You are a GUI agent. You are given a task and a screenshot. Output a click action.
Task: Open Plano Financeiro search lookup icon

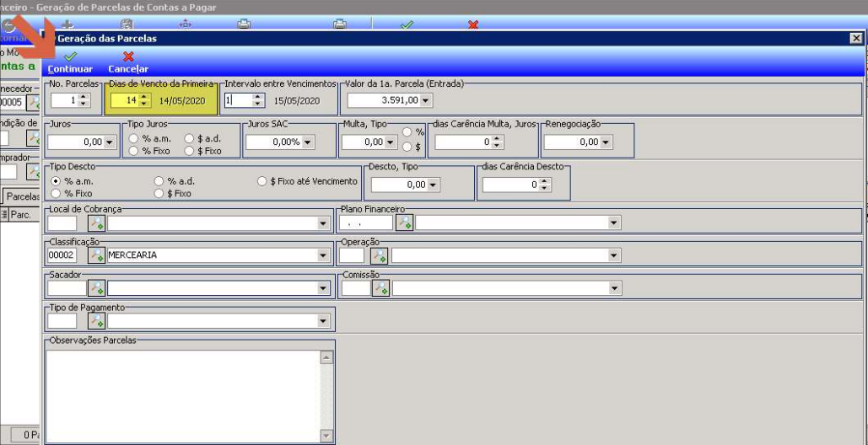(x=404, y=222)
